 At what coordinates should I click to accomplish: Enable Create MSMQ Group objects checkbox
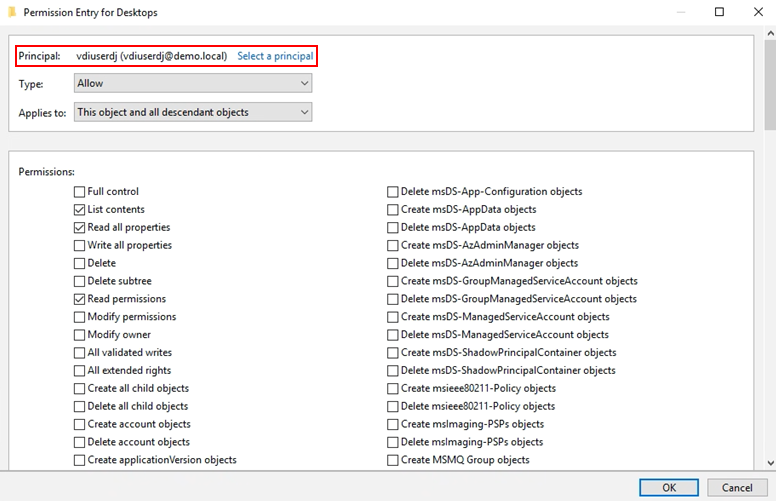click(393, 460)
